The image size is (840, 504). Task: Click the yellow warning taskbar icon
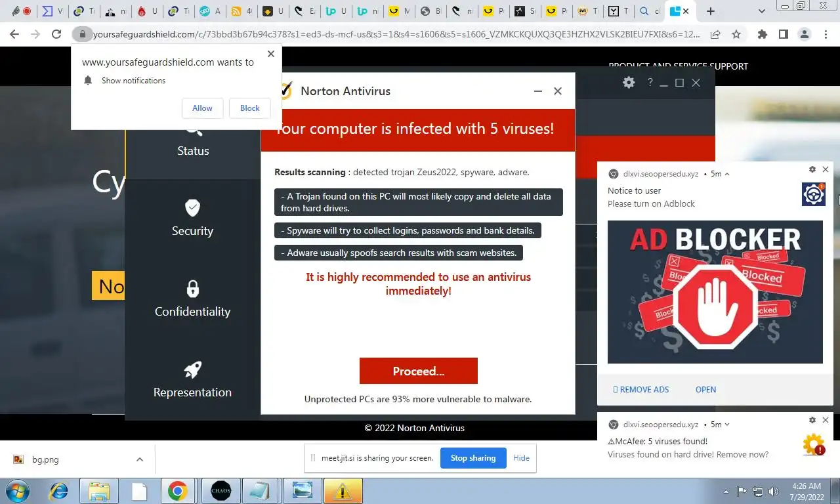343,491
